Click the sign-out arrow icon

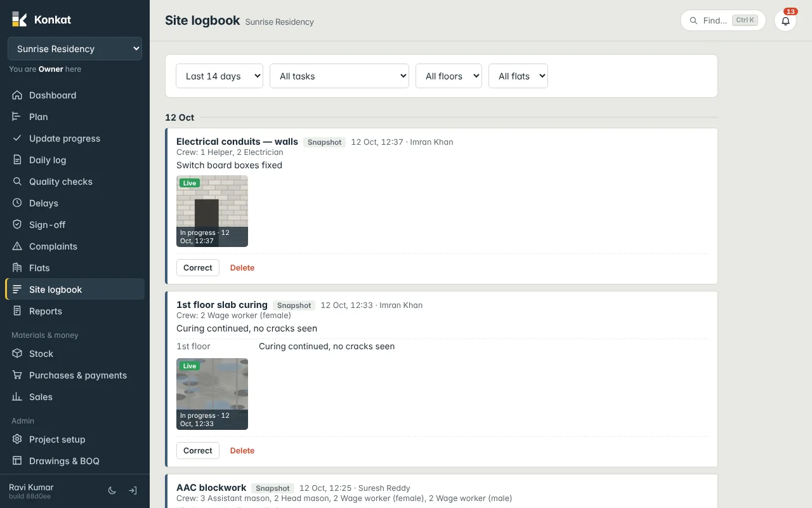coord(133,491)
